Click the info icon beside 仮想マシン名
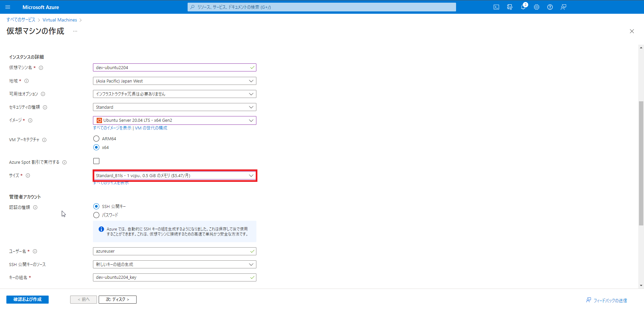Image resolution: width=644 pixels, height=312 pixels. point(41,68)
